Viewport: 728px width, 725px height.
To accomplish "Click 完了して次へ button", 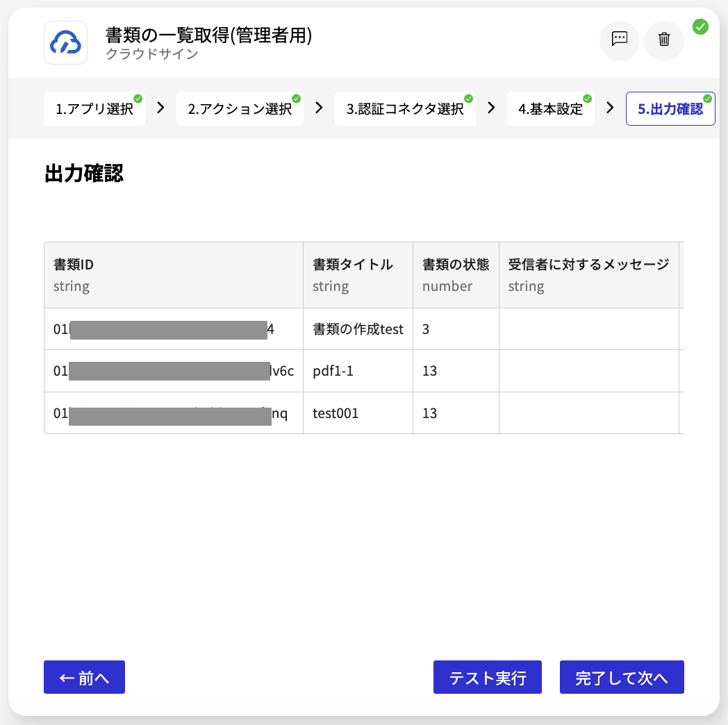I will 622,677.
